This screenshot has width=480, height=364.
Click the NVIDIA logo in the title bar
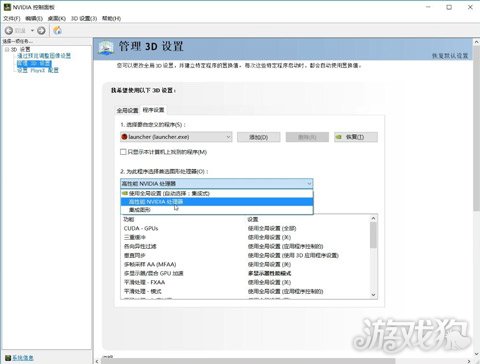click(x=7, y=7)
